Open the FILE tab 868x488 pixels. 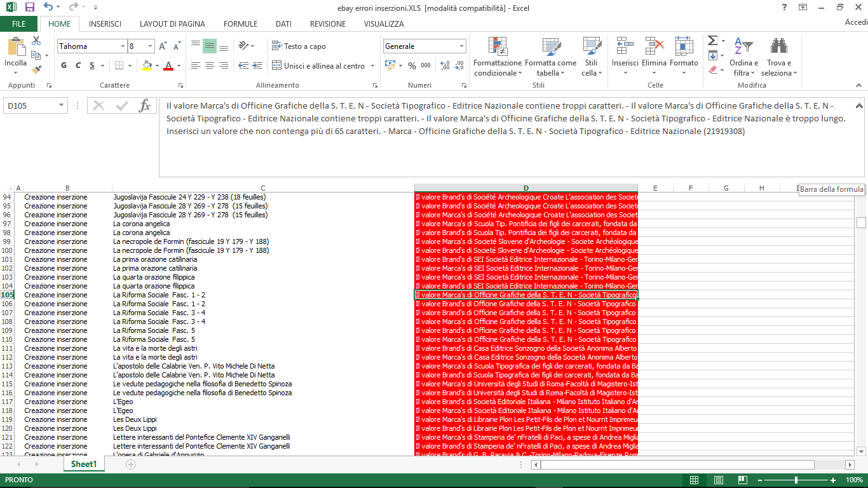tap(19, 24)
